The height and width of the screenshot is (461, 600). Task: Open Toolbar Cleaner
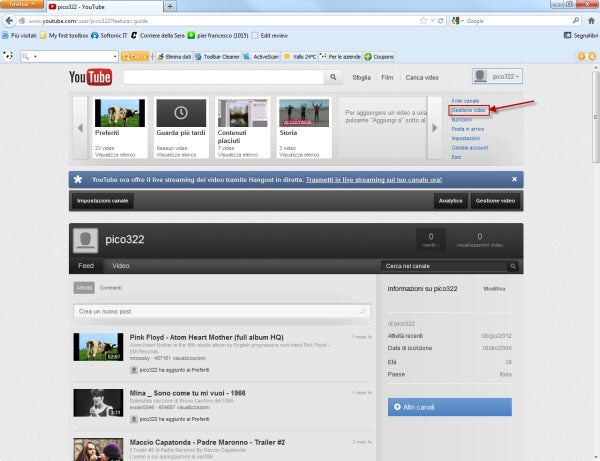point(217,57)
